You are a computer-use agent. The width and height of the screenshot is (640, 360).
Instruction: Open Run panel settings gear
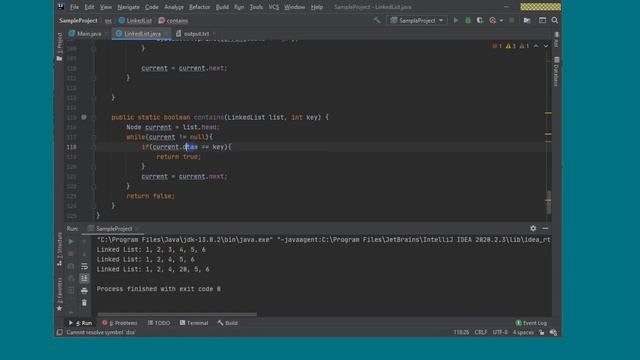tap(533, 229)
